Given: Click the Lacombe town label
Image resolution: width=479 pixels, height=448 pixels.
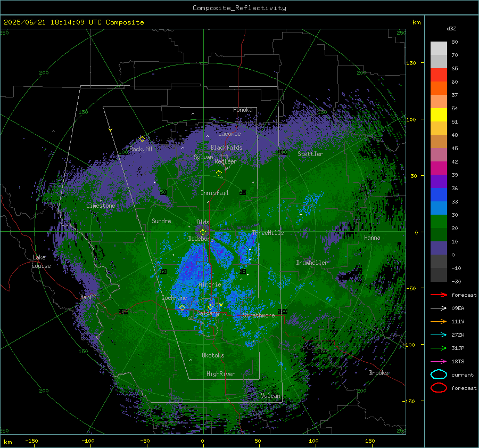Looking at the screenshot, I should coord(229,134).
